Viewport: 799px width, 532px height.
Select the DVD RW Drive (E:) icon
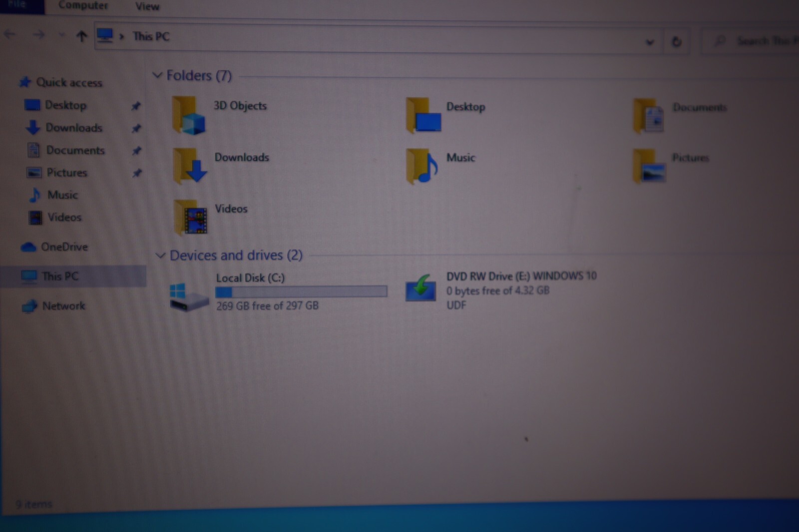tap(420, 288)
